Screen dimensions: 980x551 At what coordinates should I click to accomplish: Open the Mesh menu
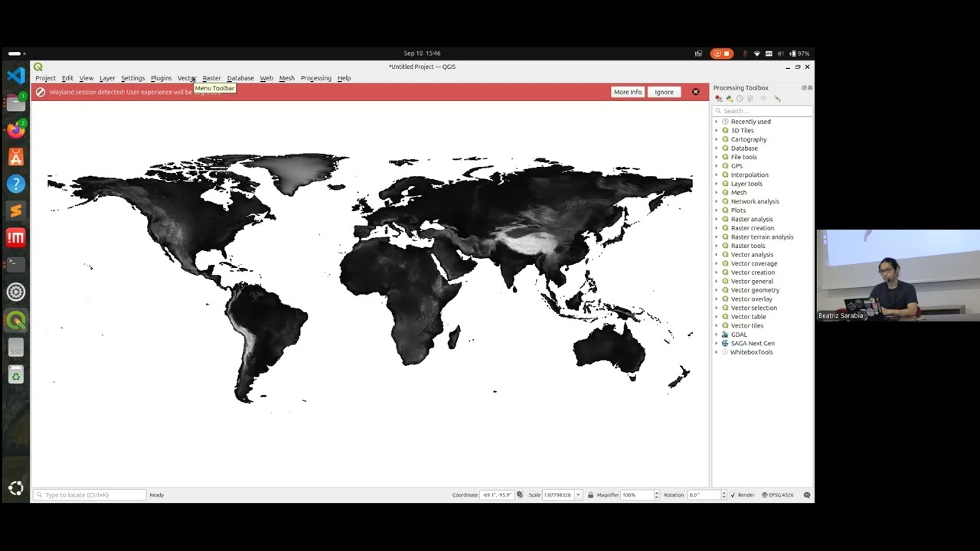coord(286,78)
